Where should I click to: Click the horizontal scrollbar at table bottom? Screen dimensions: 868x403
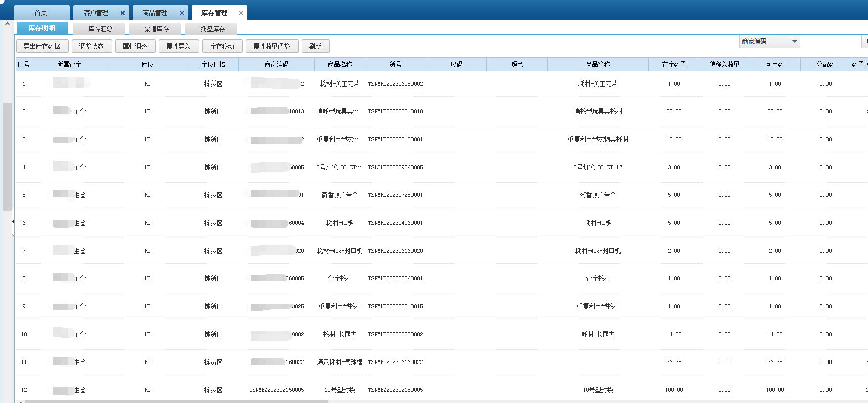(177, 401)
